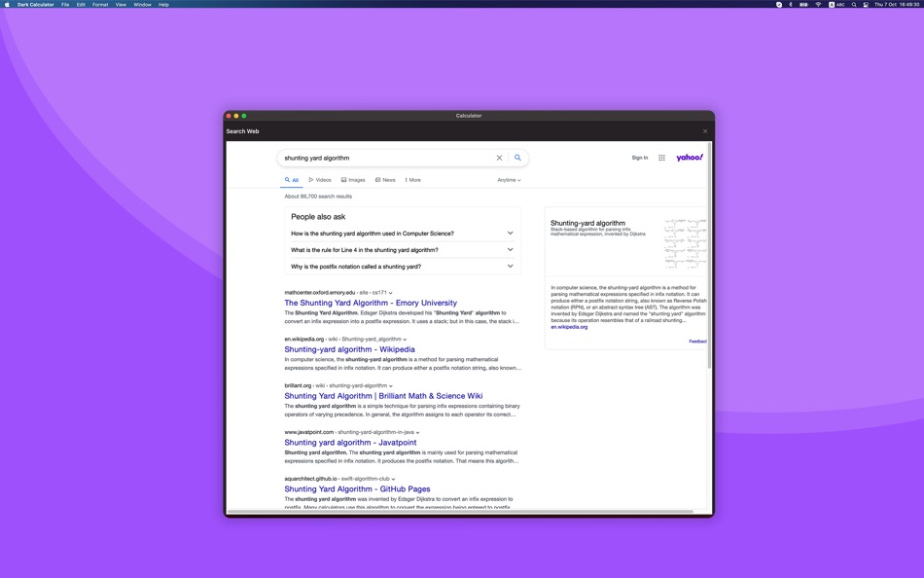Open Shunting-yard algorithm - Wikipedia result

349,349
